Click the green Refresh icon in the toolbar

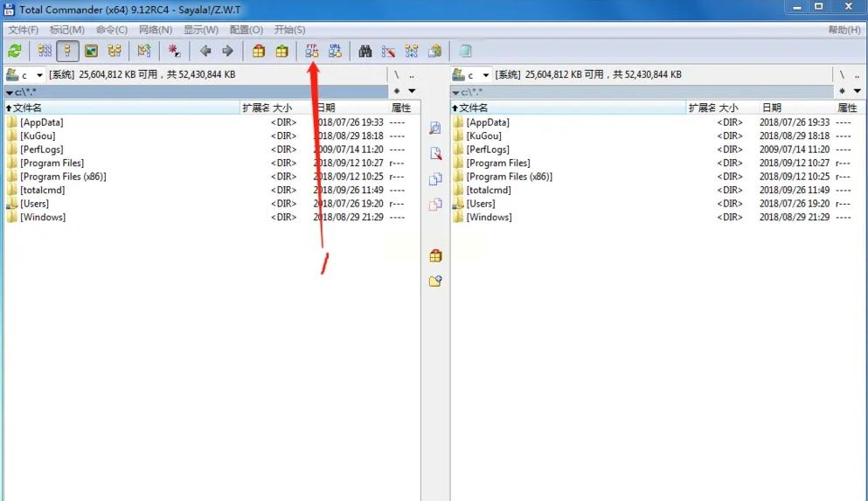[15, 51]
